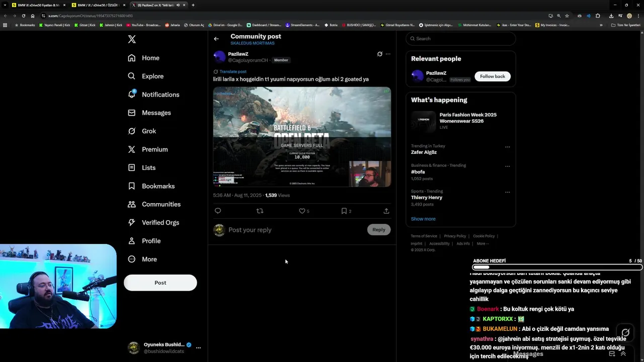
Task: Open the Battlefield 6 post image
Action: 302,137
